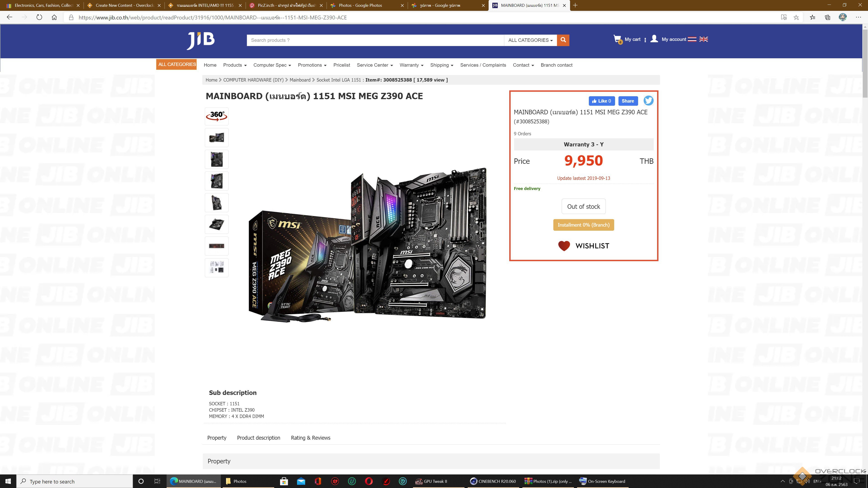Click Windows taskbar search box
This screenshot has height=488, width=868.
coord(74,481)
